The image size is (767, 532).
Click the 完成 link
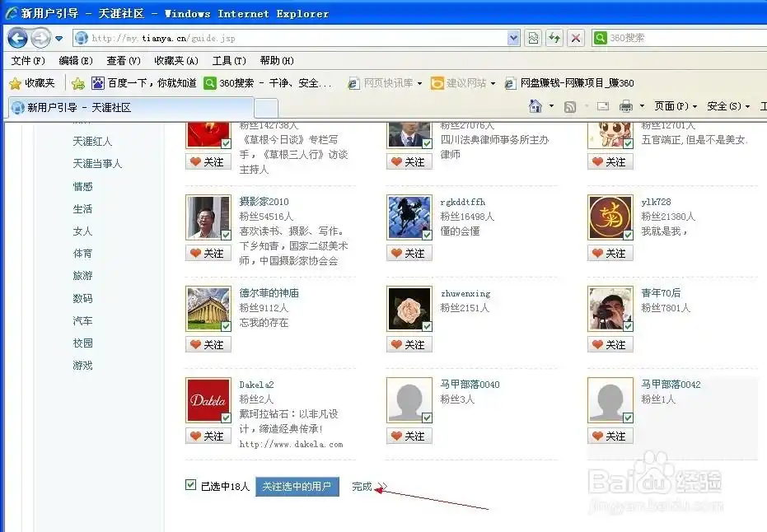click(362, 487)
